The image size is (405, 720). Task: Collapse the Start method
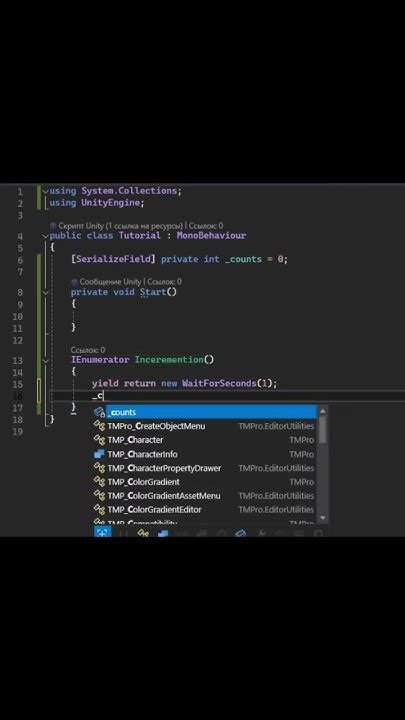(x=45, y=292)
